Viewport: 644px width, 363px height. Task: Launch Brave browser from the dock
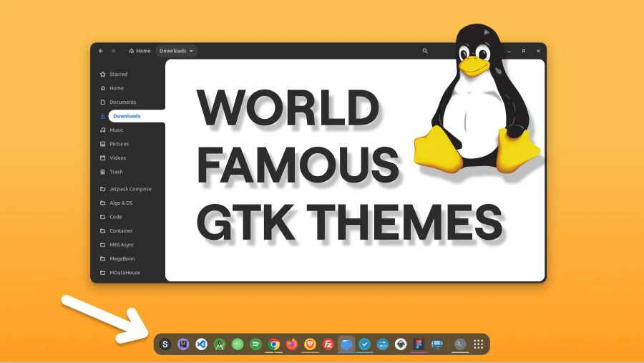click(310, 344)
